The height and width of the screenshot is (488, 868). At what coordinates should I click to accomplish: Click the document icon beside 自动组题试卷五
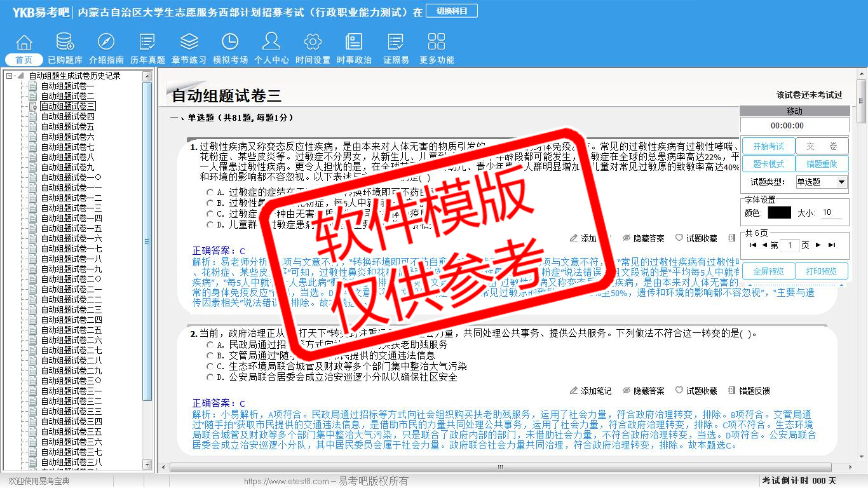pos(33,126)
